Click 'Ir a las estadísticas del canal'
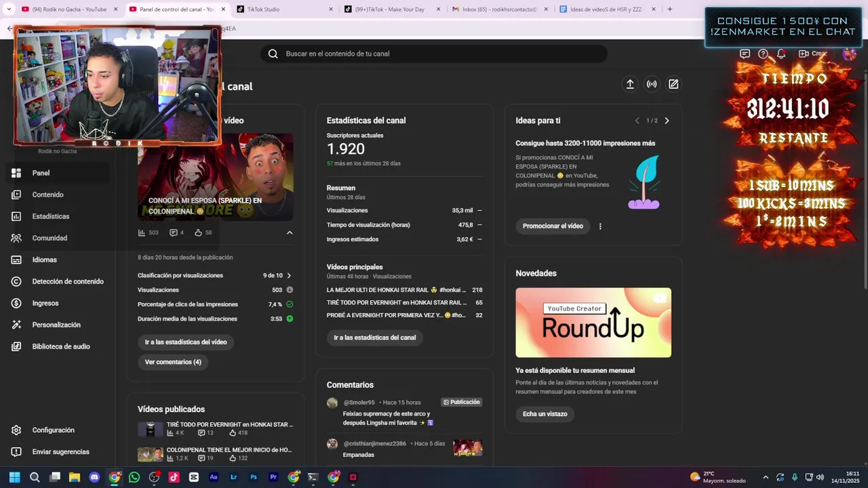The height and width of the screenshot is (488, 868). click(x=375, y=338)
